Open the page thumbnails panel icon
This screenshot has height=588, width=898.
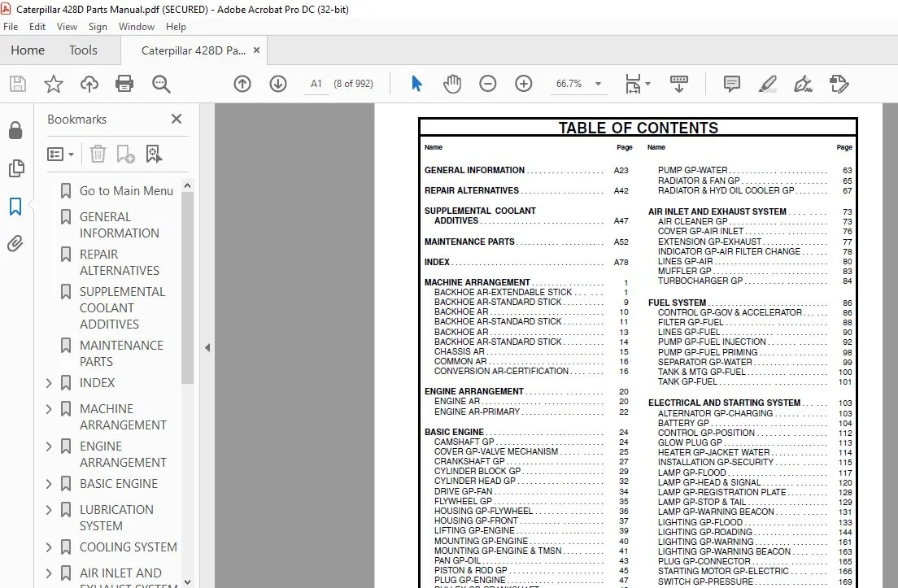pyautogui.click(x=16, y=168)
